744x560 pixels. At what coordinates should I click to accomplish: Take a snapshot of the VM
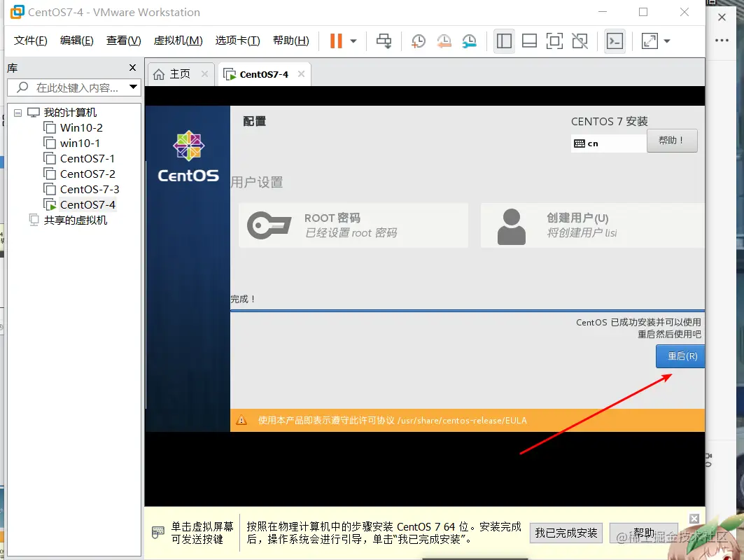pyautogui.click(x=418, y=41)
